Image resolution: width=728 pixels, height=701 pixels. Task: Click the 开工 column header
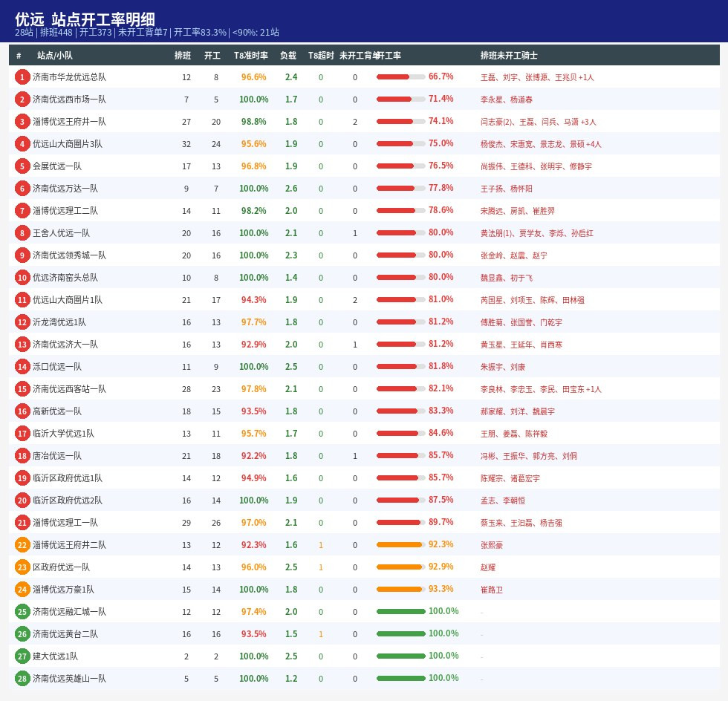pyautogui.click(x=212, y=56)
